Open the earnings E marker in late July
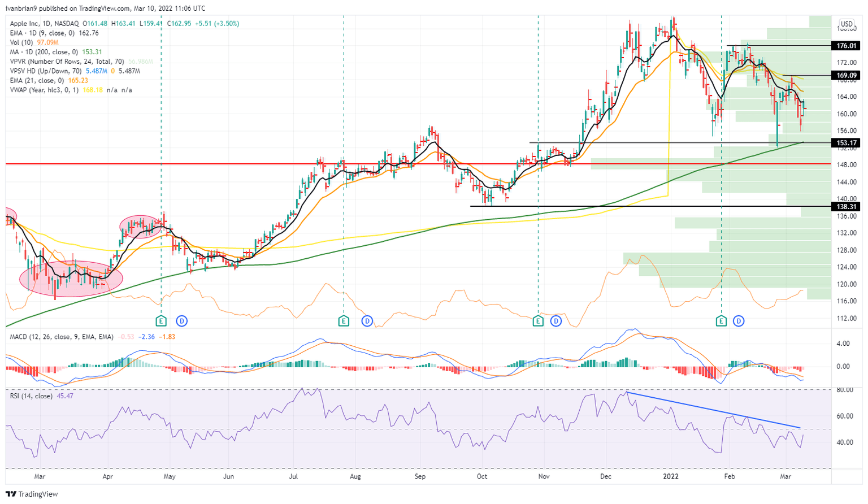 click(344, 321)
